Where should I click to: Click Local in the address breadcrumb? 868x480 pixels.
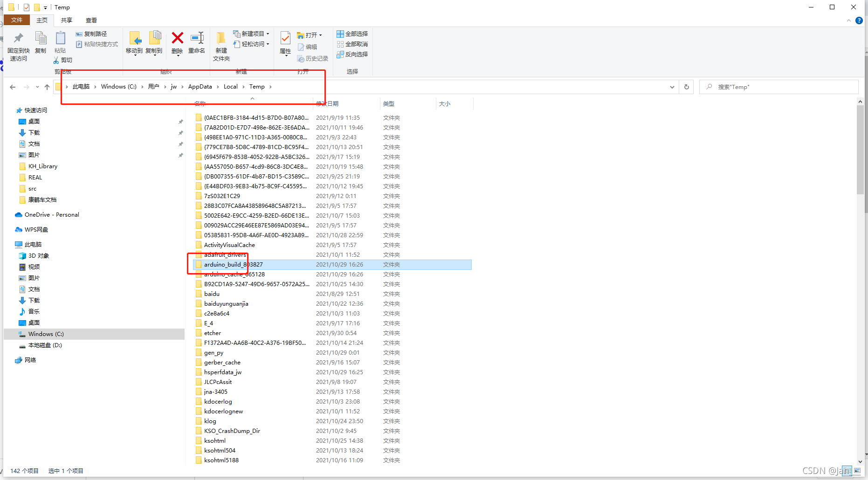coord(231,87)
